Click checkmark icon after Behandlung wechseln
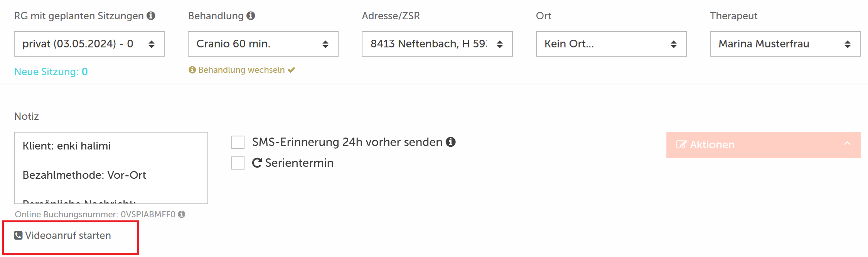 pos(291,70)
